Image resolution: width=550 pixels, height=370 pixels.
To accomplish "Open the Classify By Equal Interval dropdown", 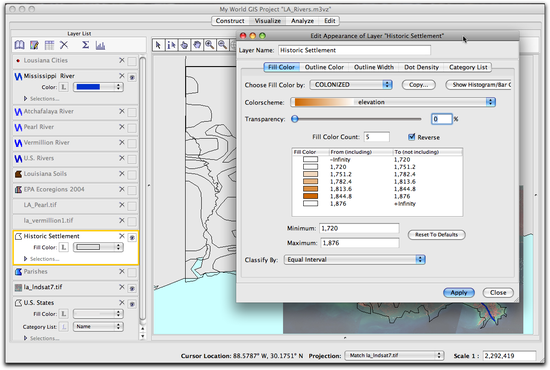I will tap(354, 260).
